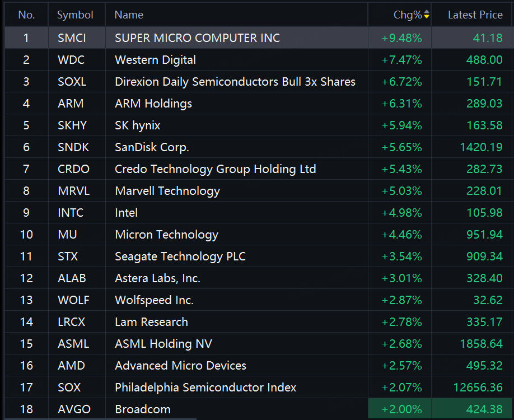Select the Astera Labs, Inc. row

pos(259,278)
